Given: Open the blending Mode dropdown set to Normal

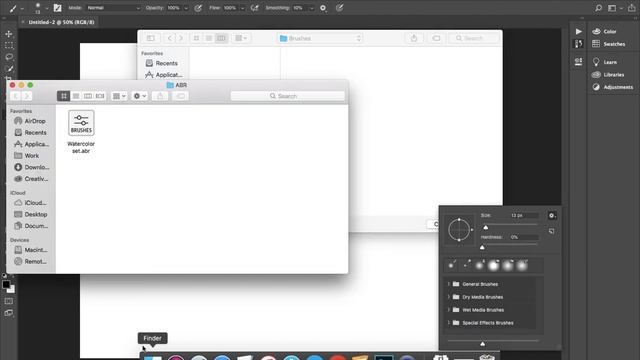Looking at the screenshot, I should point(113,8).
